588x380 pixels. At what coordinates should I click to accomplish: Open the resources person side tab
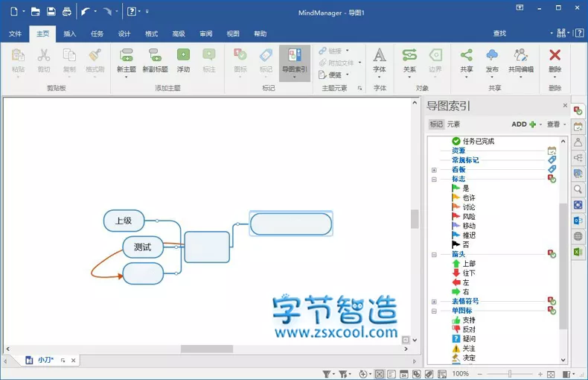pos(578,142)
